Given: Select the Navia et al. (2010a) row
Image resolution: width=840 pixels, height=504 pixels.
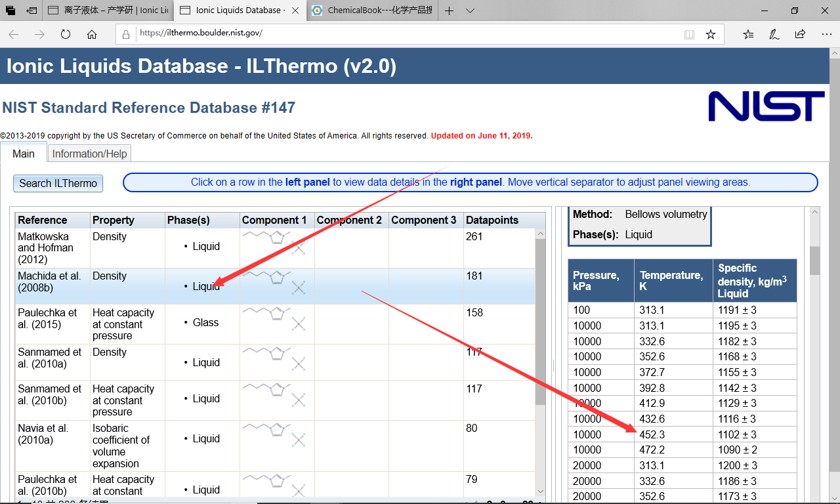Looking at the screenshot, I should pyautogui.click(x=275, y=446).
